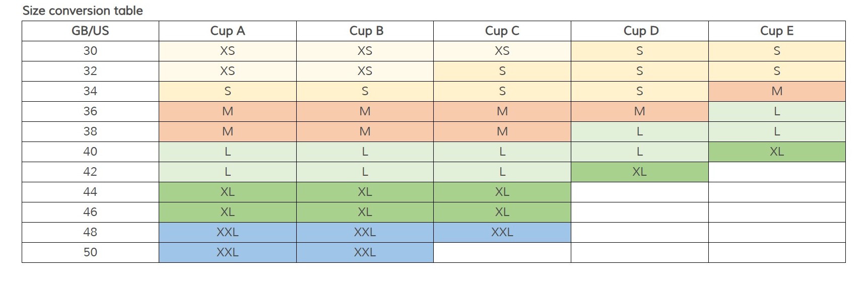Click the XXL cell in Cup C column

click(x=502, y=232)
